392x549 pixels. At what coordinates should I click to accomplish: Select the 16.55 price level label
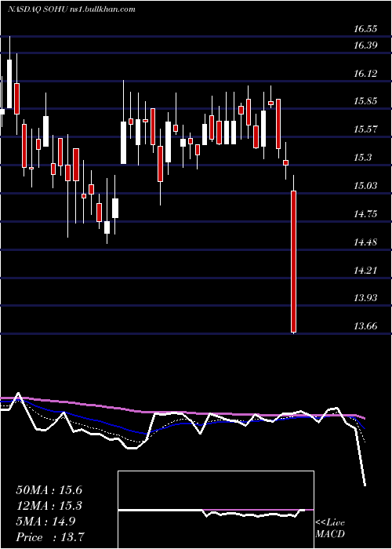pyautogui.click(x=365, y=29)
